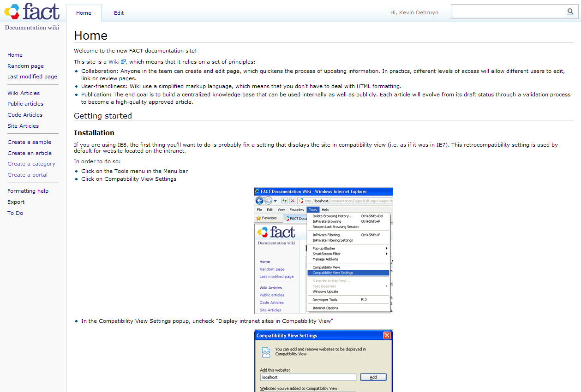The width and height of the screenshot is (581, 392).
Task: Open the Wiki link in the intro paragraph
Action: [x=114, y=62]
